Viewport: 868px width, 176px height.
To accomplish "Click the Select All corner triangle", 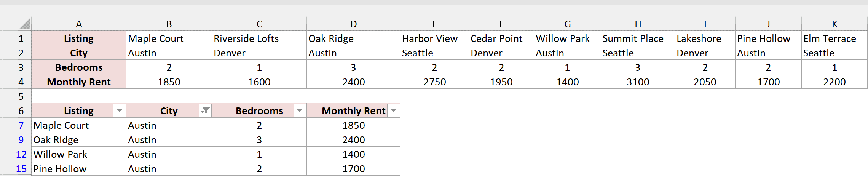I will tap(24, 24).
